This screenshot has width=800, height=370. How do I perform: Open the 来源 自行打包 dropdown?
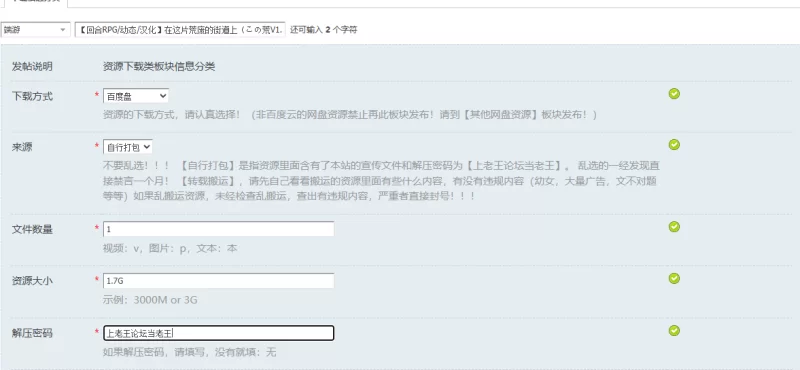point(128,147)
